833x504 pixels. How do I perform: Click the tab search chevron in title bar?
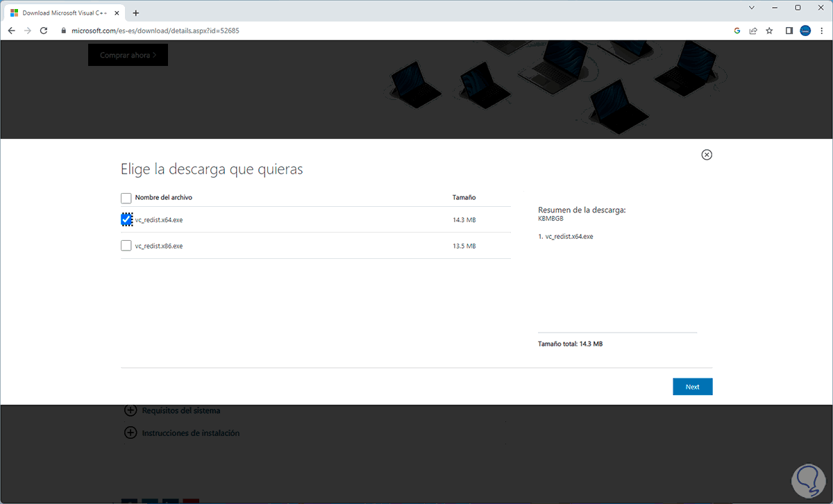click(752, 8)
